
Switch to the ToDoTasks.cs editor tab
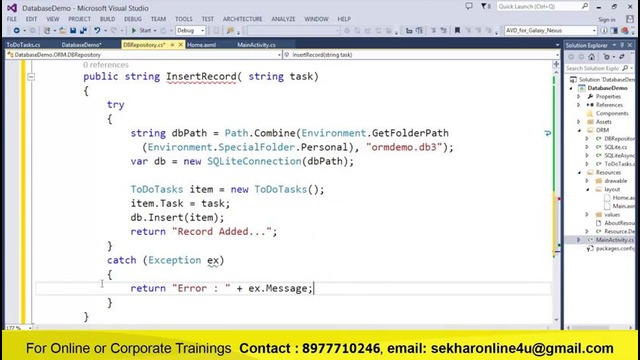(x=23, y=45)
